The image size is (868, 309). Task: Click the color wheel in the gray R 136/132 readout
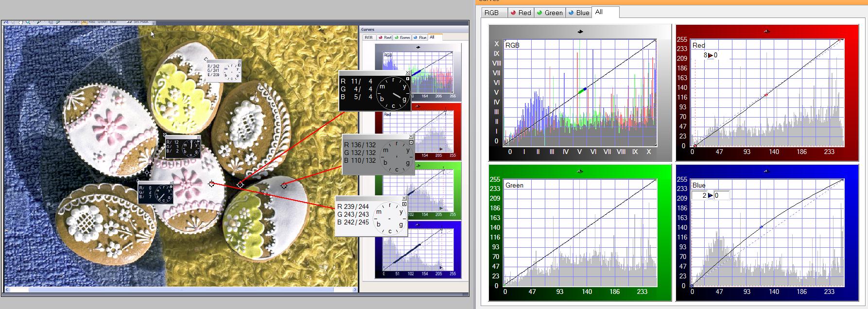point(397,156)
